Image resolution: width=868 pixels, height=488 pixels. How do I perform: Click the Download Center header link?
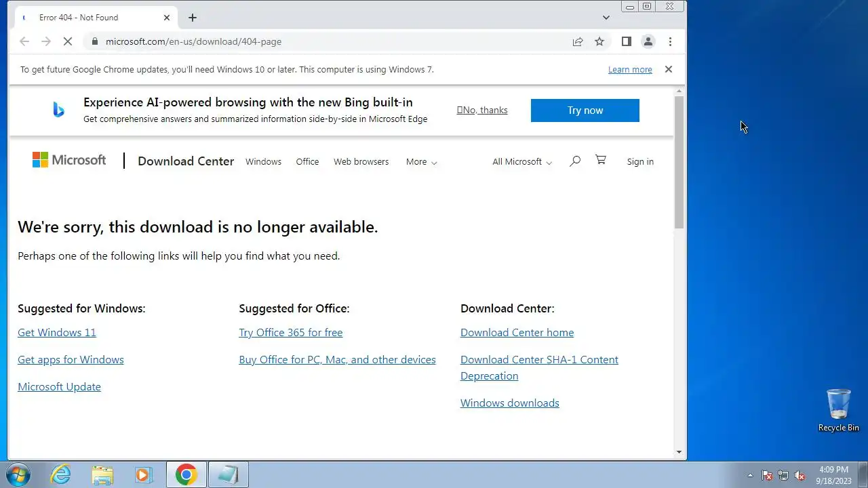pyautogui.click(x=186, y=161)
